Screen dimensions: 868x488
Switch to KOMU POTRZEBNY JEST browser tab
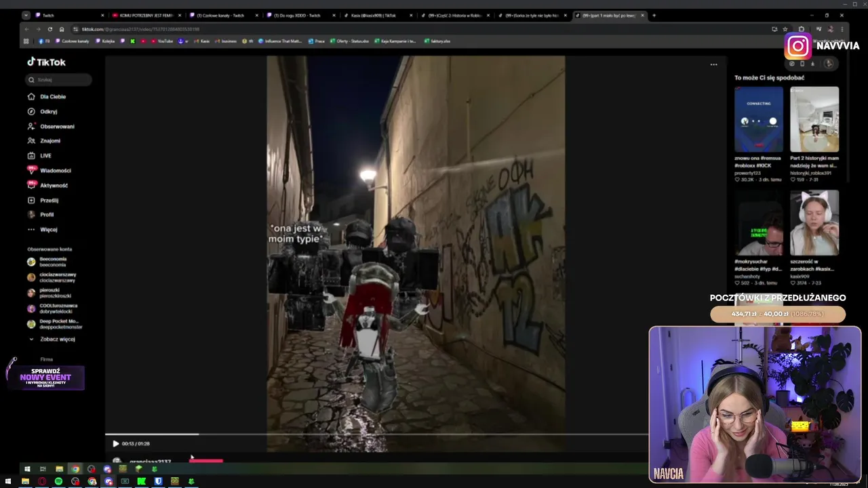point(146,15)
